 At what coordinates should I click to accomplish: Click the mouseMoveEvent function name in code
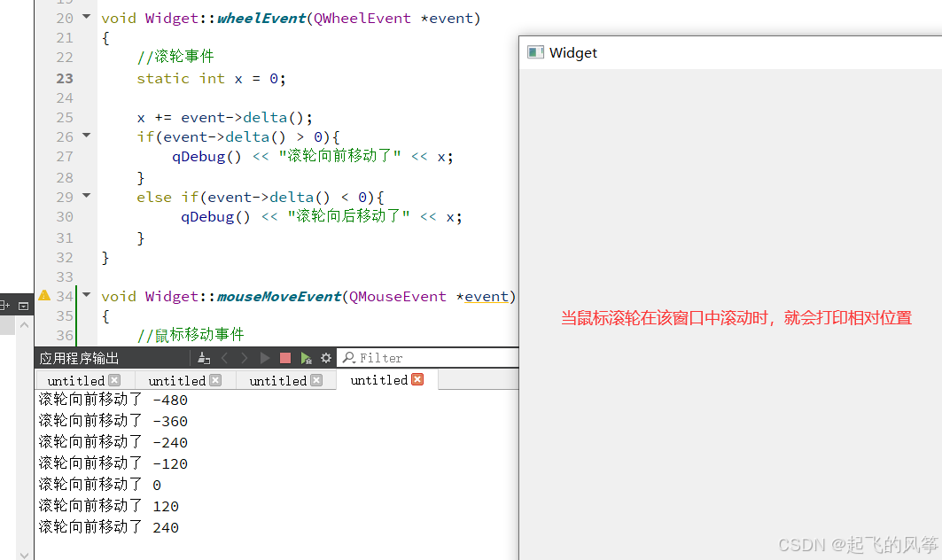click(x=279, y=296)
